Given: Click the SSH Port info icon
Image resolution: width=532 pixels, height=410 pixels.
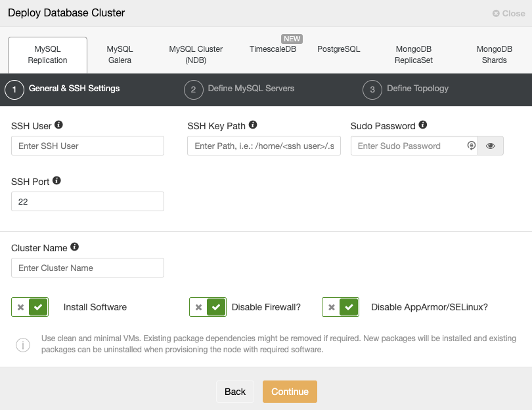Looking at the screenshot, I should [x=56, y=180].
